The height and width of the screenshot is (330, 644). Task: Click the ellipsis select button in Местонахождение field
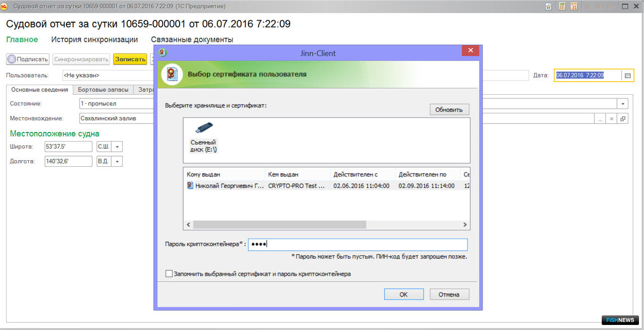click(600, 119)
